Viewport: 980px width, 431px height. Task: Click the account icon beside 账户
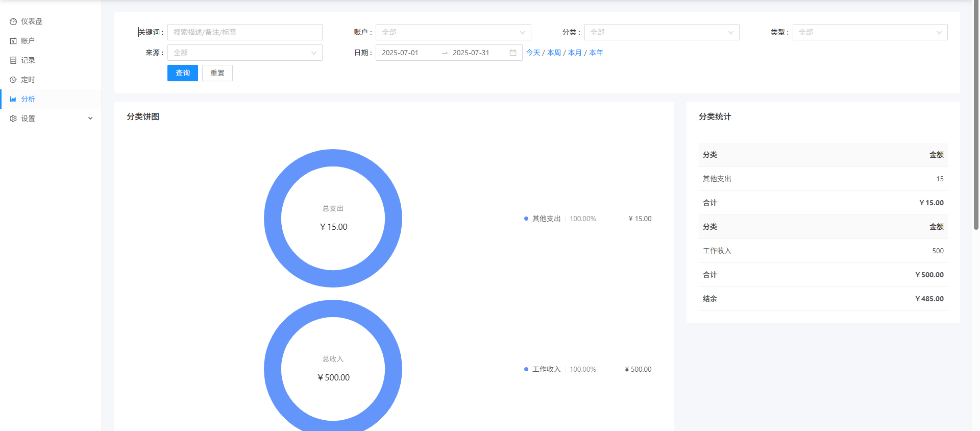click(13, 41)
